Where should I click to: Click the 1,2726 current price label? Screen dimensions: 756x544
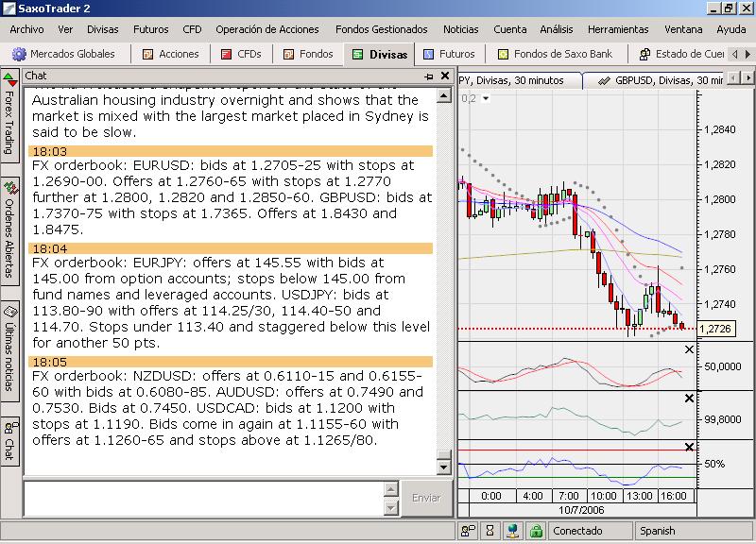pyautogui.click(x=716, y=329)
